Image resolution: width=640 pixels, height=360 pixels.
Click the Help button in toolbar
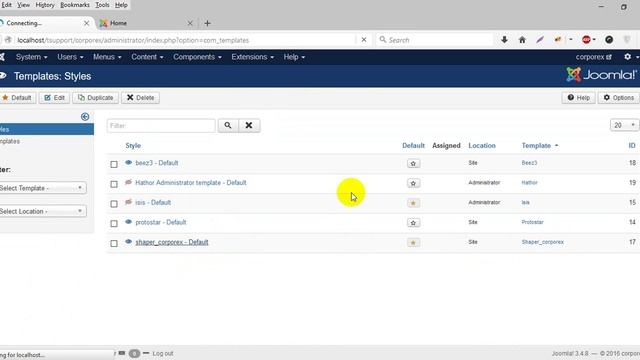coord(578,98)
